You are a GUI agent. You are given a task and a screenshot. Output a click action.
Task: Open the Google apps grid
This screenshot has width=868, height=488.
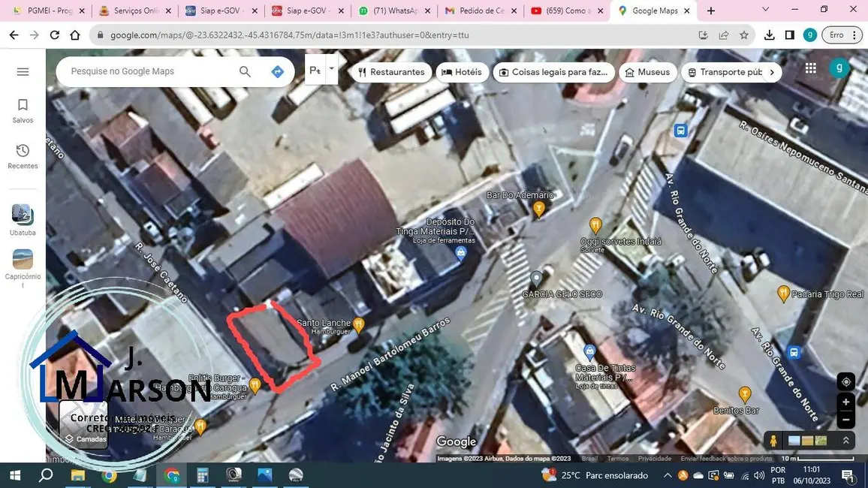pyautogui.click(x=810, y=68)
